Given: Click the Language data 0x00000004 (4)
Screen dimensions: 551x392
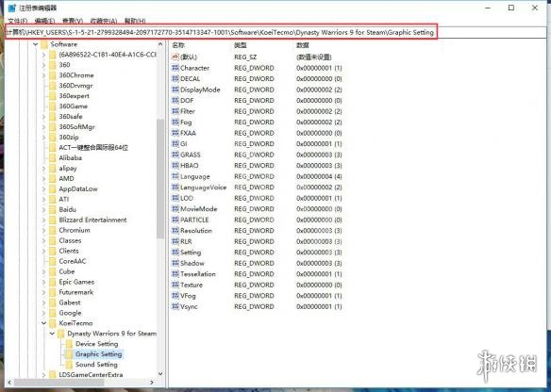Looking at the screenshot, I should coord(319,176).
